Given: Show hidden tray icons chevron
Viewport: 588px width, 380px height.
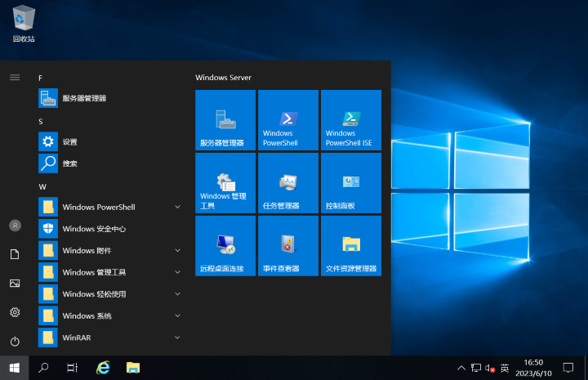Looking at the screenshot, I should point(461,368).
